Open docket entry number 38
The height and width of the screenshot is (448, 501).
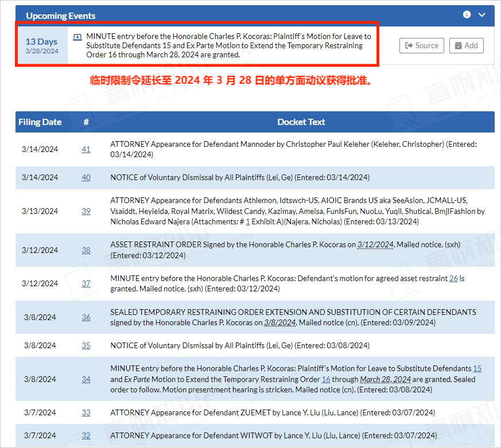tap(86, 250)
